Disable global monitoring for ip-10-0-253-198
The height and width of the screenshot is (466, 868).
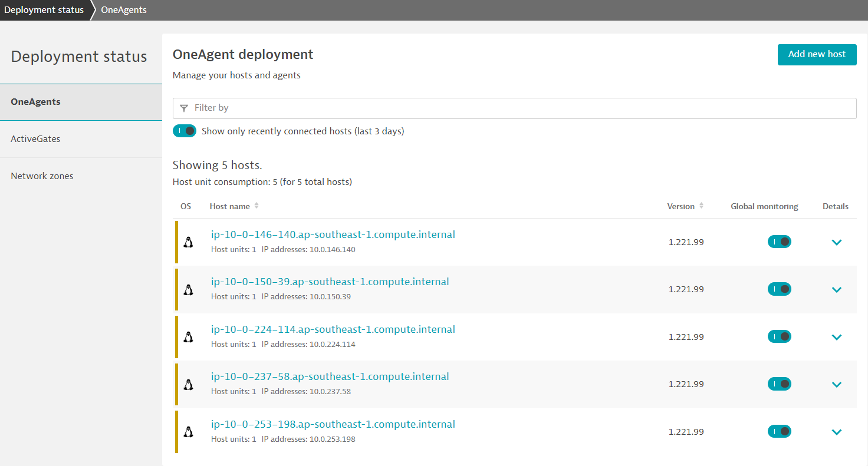(779, 431)
